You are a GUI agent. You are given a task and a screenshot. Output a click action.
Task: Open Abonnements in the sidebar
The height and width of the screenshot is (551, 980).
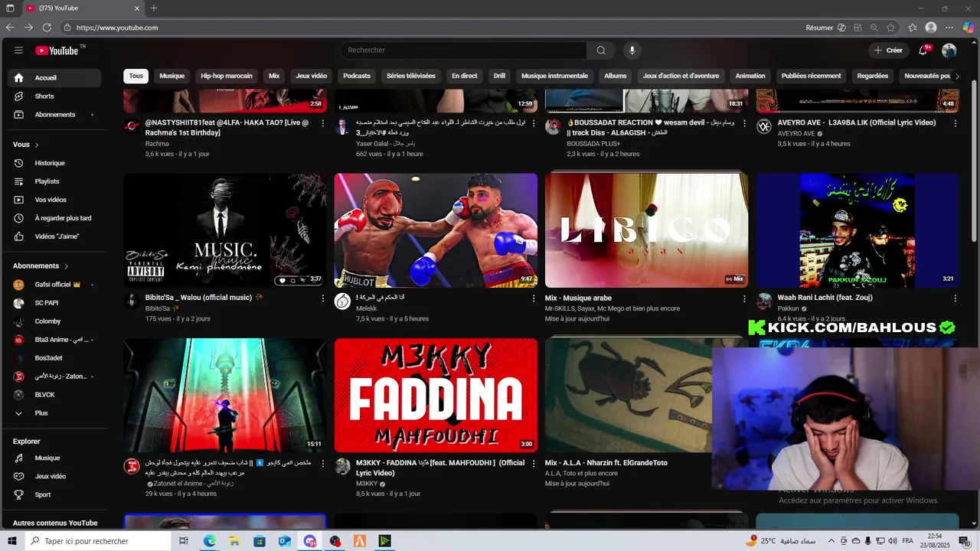point(54,115)
